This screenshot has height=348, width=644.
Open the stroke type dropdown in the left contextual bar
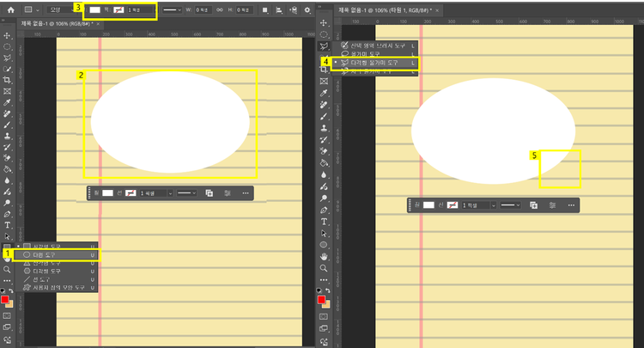(x=187, y=193)
